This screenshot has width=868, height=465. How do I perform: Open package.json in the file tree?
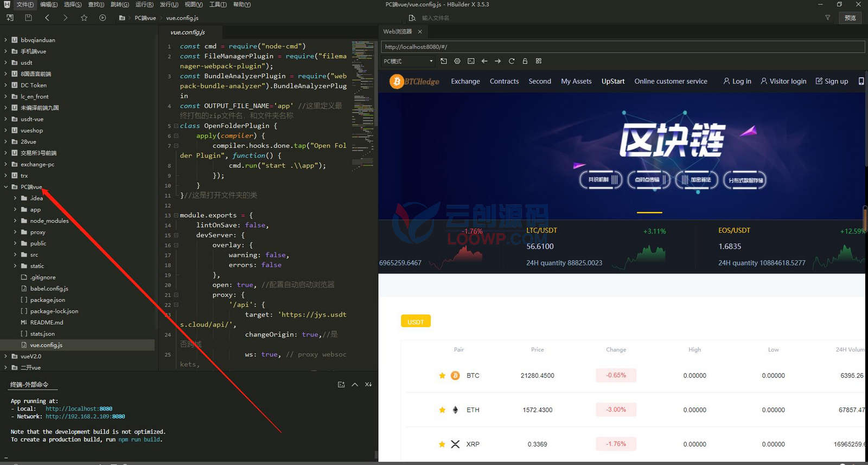[x=48, y=300]
